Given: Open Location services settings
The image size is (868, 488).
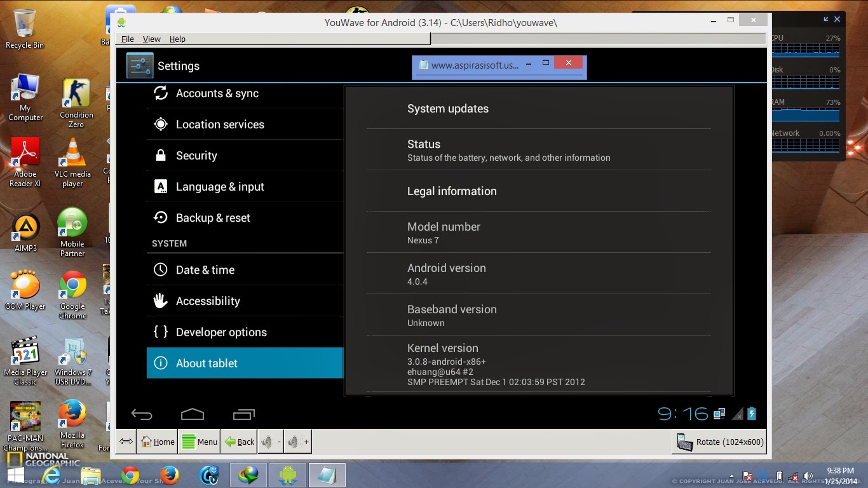Looking at the screenshot, I should click(x=245, y=125).
